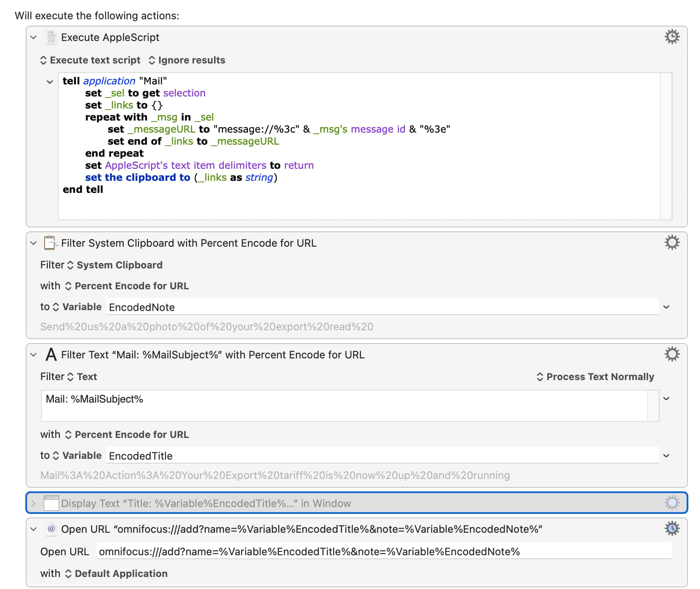Click inside the AppleScript code editor
Image resolution: width=700 pixels, height=589 pixels.
coord(359,146)
